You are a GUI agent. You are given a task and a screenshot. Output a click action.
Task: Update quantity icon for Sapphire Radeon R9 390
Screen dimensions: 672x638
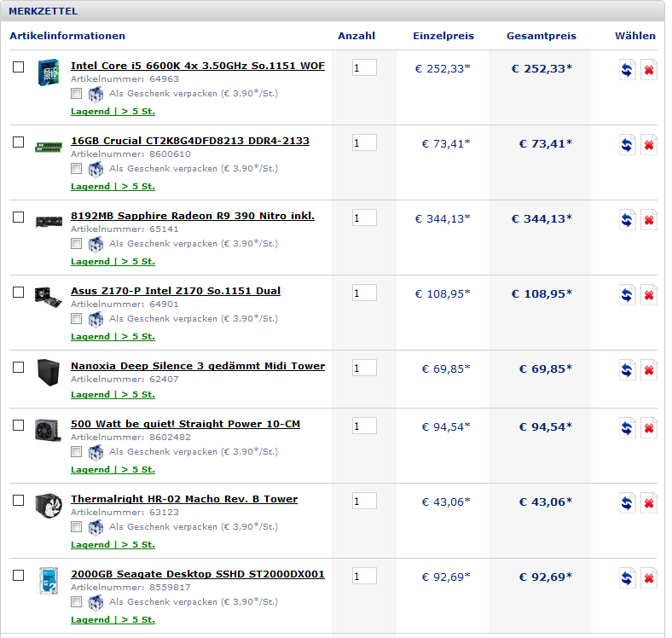point(627,219)
